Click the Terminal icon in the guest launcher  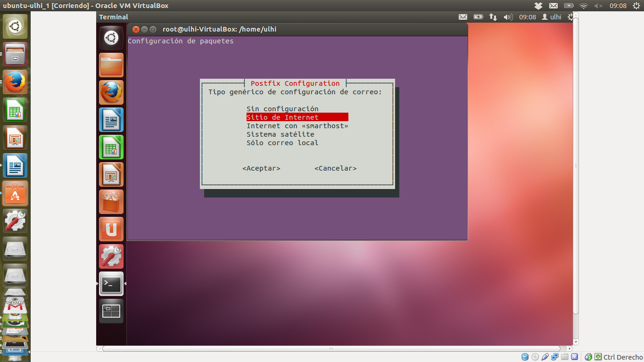click(x=111, y=284)
